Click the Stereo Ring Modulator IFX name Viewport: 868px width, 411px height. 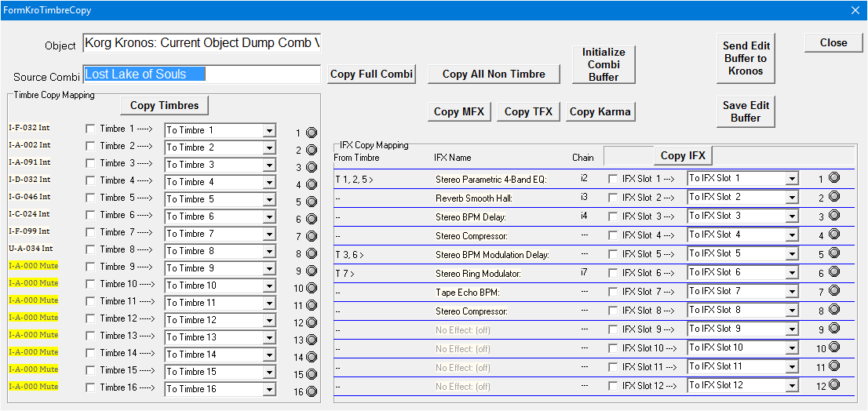478,273
